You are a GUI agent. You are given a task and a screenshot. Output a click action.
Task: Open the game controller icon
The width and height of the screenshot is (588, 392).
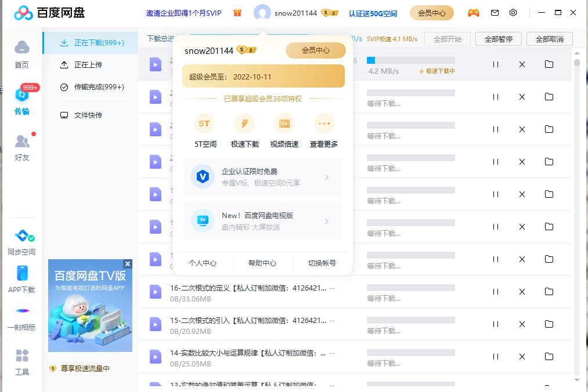point(473,13)
